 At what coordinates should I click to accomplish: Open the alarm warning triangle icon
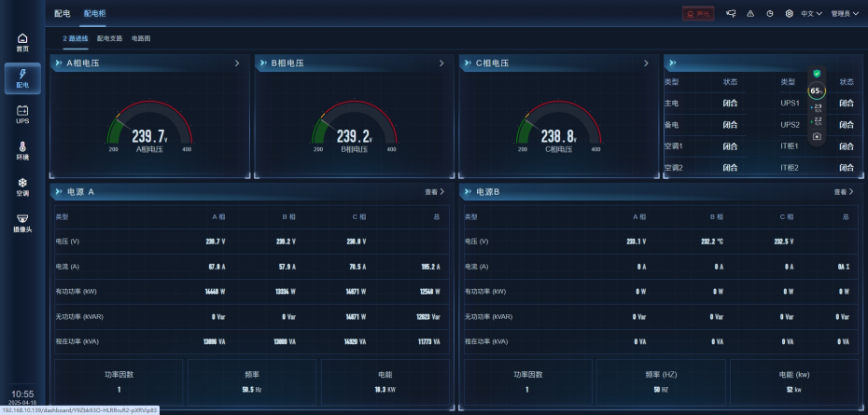coord(750,14)
